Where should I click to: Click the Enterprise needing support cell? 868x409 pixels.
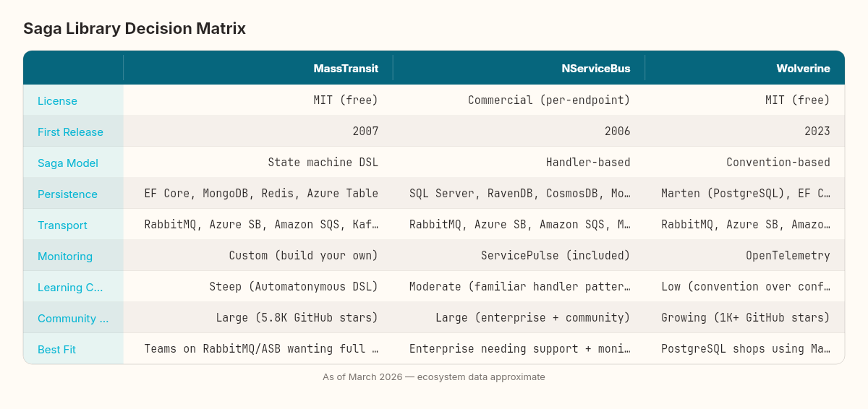pos(520,349)
